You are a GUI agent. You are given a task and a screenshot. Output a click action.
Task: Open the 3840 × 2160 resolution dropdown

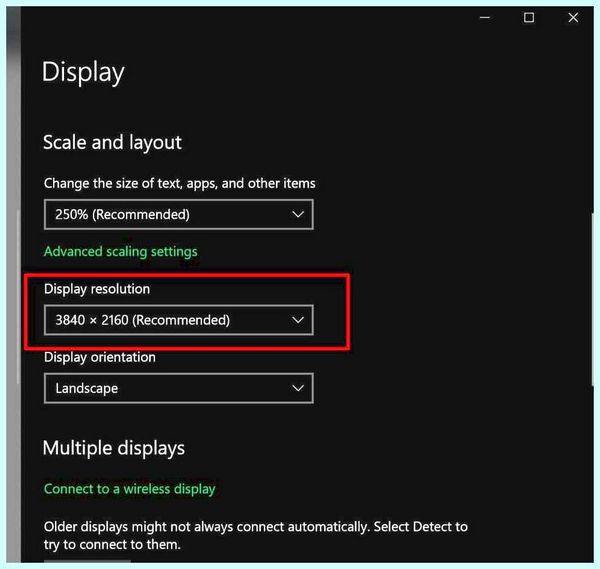pyautogui.click(x=179, y=320)
